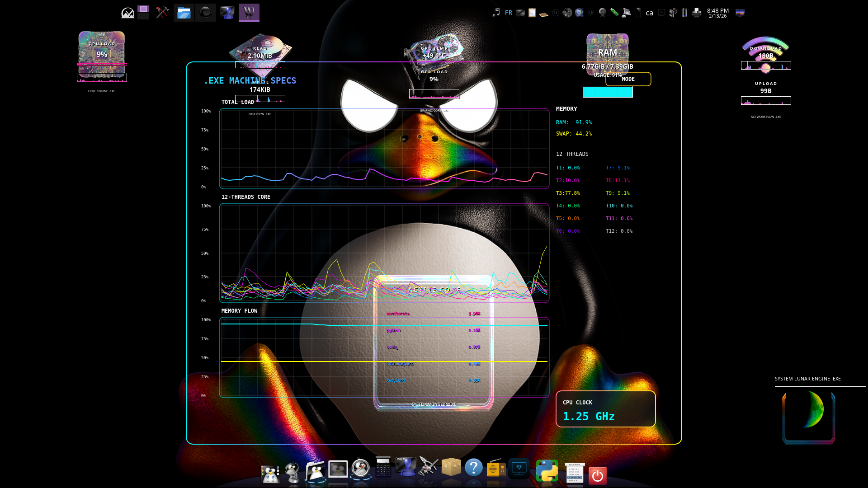Screen dimensions: 868x488
Task: Click the hammer and pliers tools icon
Action: coord(162,13)
